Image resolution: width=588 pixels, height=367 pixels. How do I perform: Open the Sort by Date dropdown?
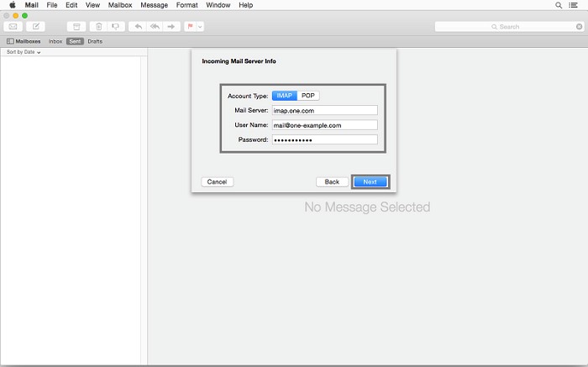tap(24, 52)
